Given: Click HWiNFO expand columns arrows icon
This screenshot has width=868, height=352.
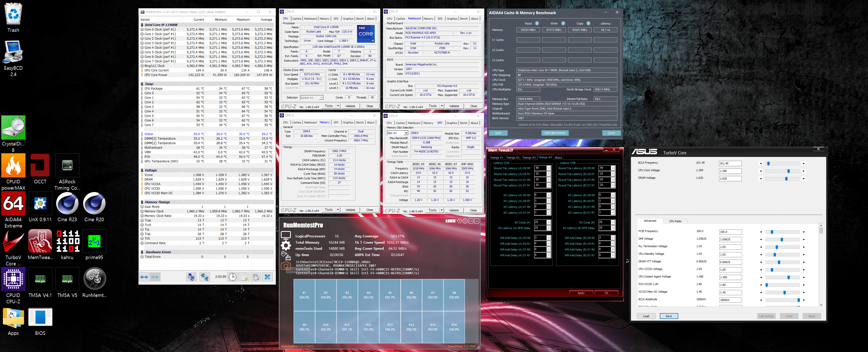Looking at the screenshot, I should coord(144,277).
